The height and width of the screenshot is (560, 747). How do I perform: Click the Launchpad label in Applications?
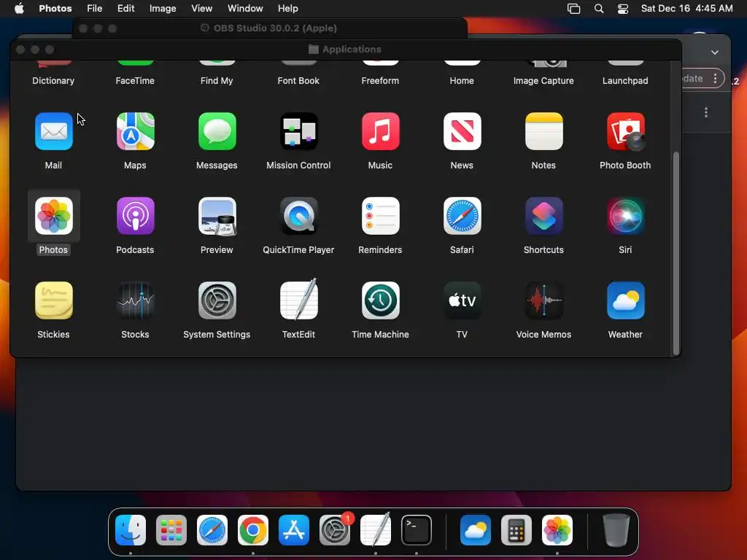click(x=625, y=81)
